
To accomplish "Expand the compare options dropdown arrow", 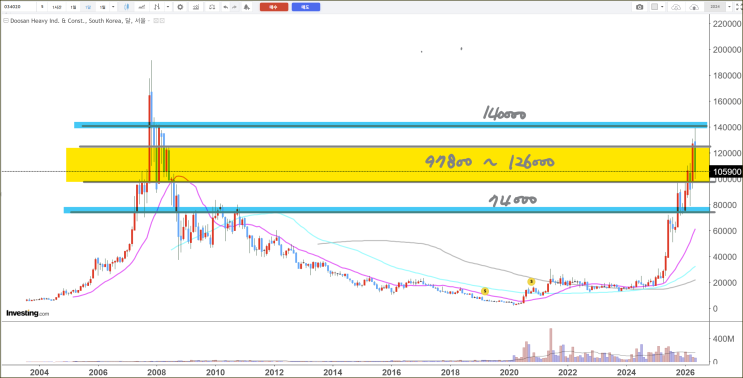I will point(168,7).
